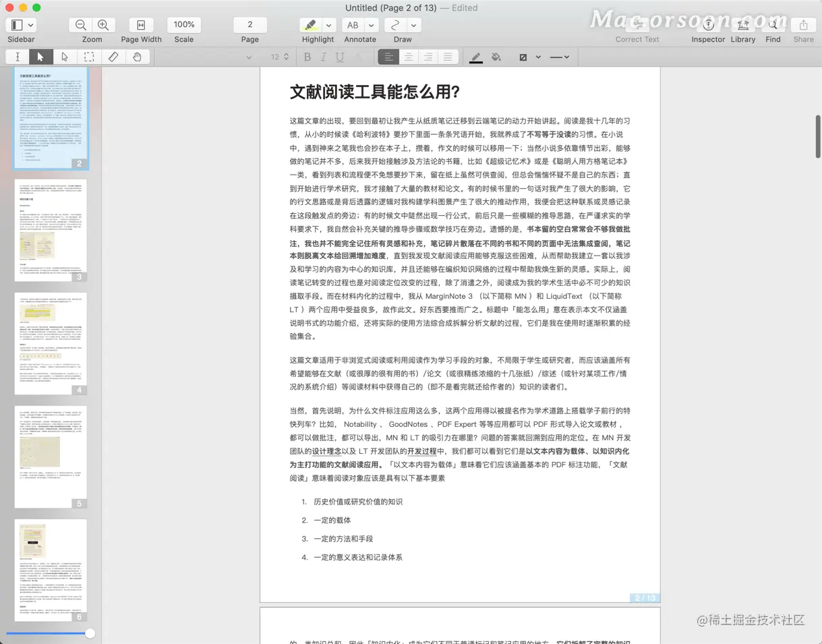The width and height of the screenshot is (822, 644).
Task: Select the freehand Draw tool
Action: (395, 25)
